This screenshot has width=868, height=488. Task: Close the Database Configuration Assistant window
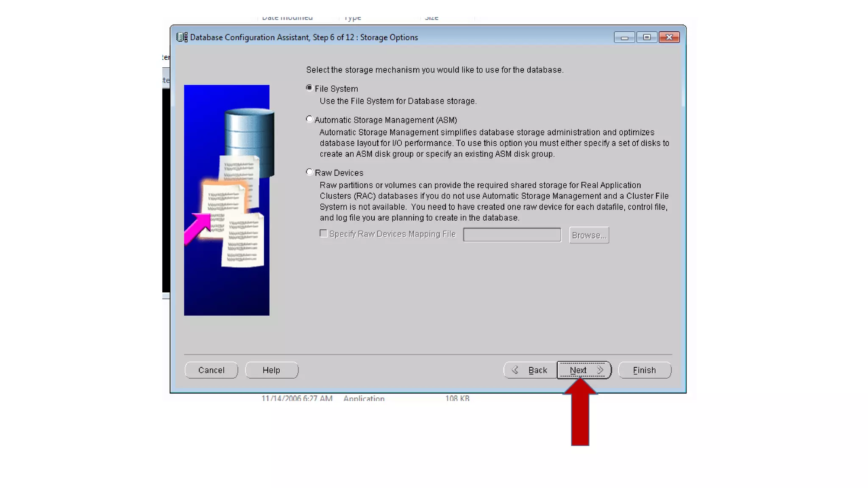[x=669, y=37]
